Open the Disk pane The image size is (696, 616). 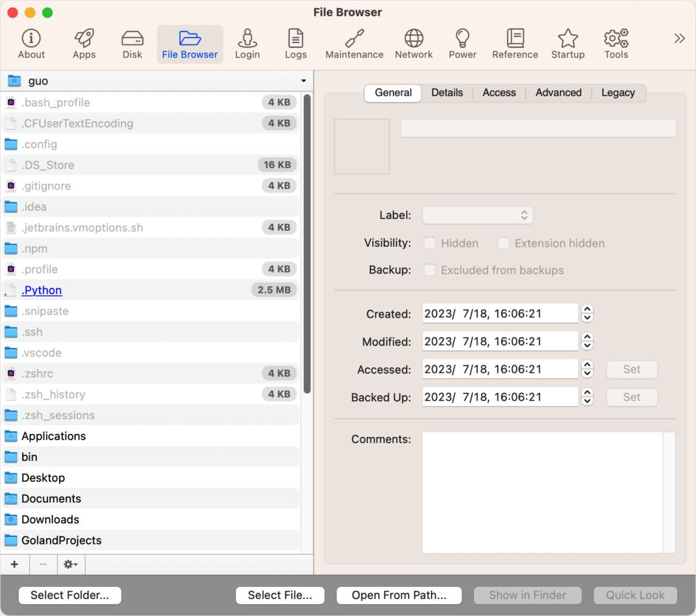pyautogui.click(x=133, y=44)
